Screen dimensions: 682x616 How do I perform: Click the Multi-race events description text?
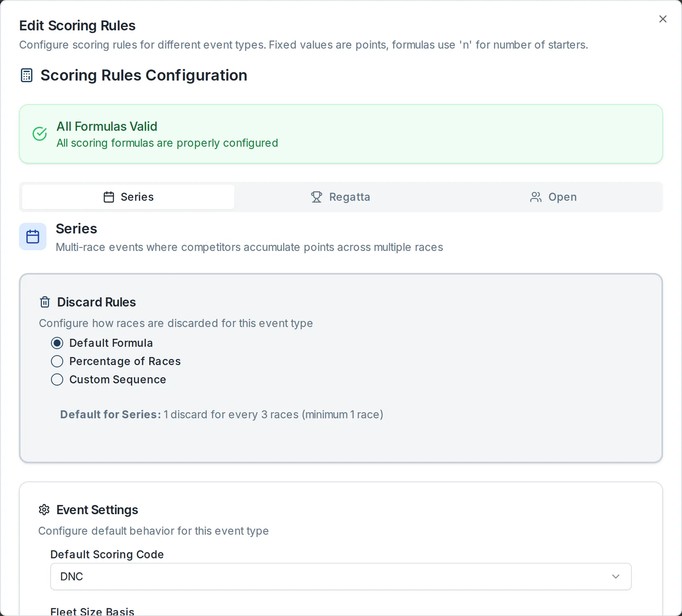tap(249, 247)
